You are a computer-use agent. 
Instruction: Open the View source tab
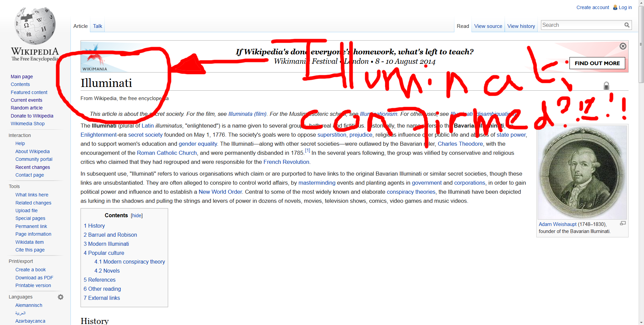click(x=488, y=26)
